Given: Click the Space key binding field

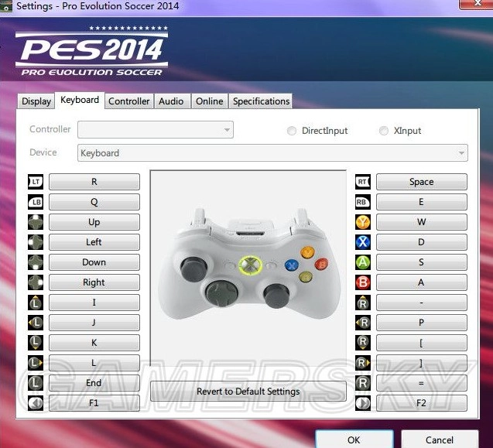Looking at the screenshot, I should pyautogui.click(x=421, y=182).
